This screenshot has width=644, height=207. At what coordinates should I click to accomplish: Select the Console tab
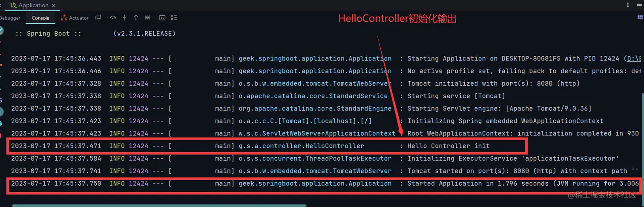[40, 18]
